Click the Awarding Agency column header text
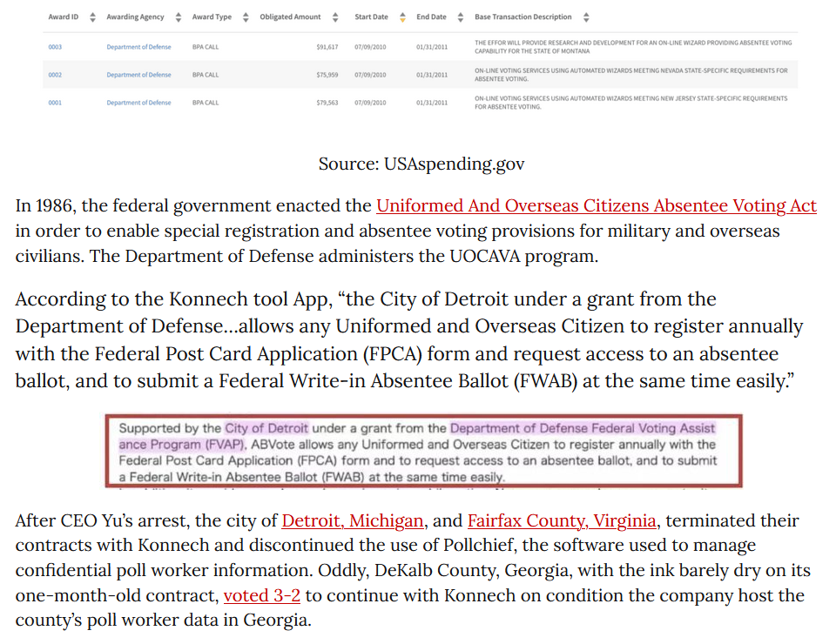 pyautogui.click(x=136, y=17)
